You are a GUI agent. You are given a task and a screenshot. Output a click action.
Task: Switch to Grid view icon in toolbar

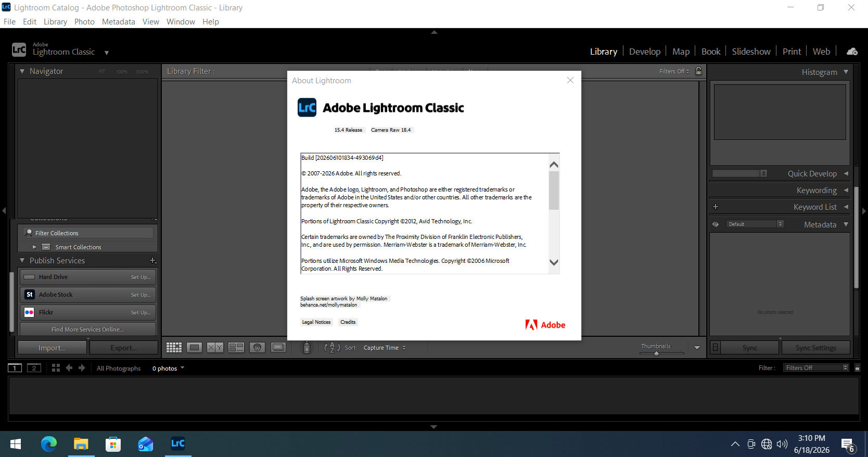point(174,347)
